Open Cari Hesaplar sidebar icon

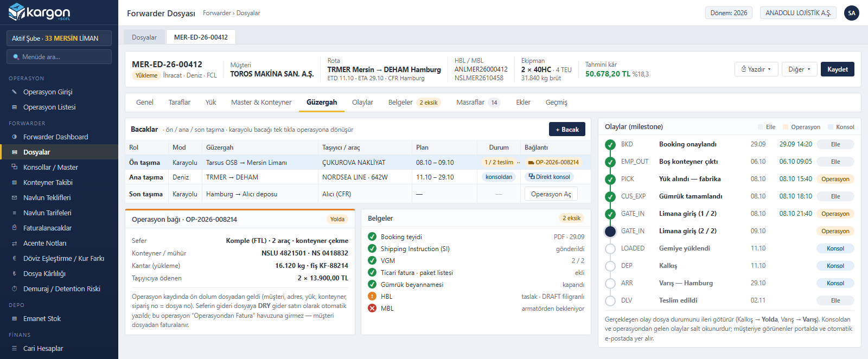(15, 349)
